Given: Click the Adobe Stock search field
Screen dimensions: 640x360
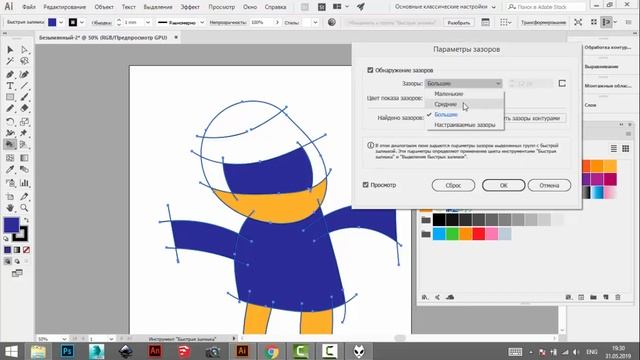Looking at the screenshot, I should pos(546,7).
